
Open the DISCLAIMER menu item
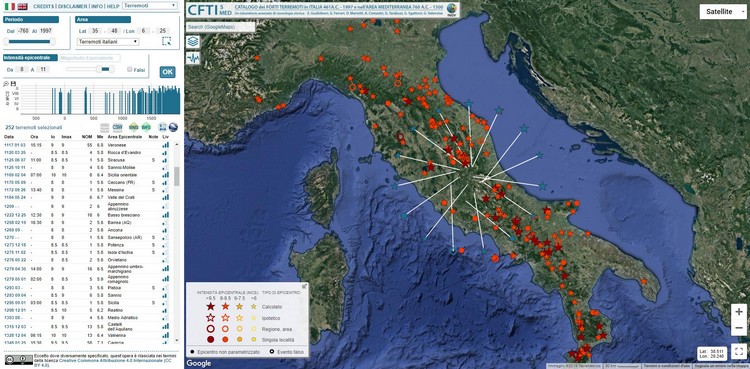[x=73, y=6]
